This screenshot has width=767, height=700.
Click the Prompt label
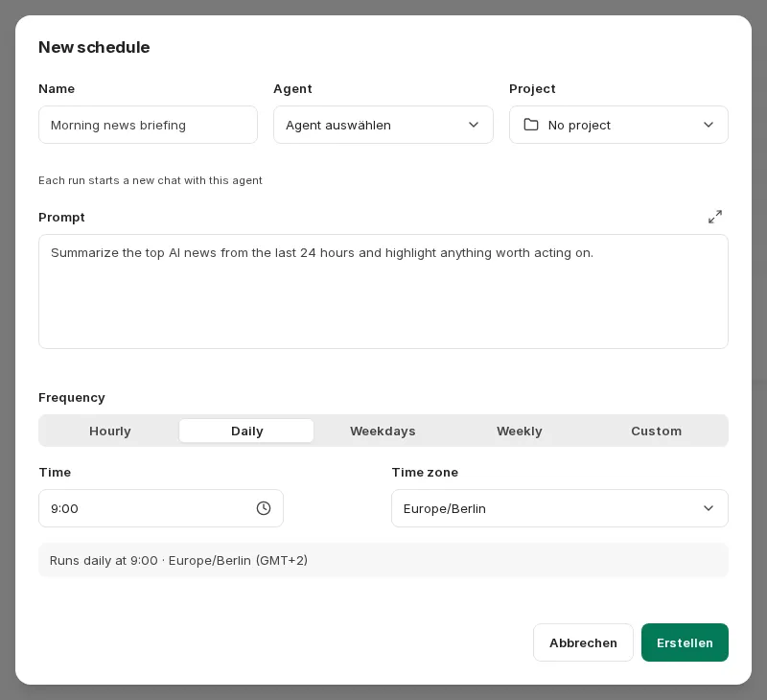(x=61, y=217)
